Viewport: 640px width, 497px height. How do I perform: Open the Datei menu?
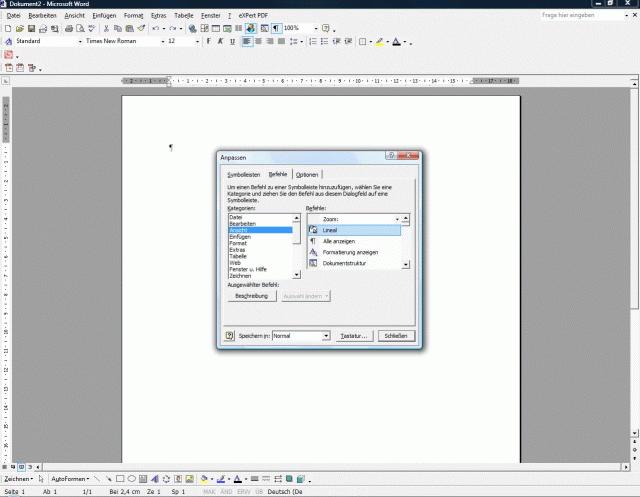13,16
